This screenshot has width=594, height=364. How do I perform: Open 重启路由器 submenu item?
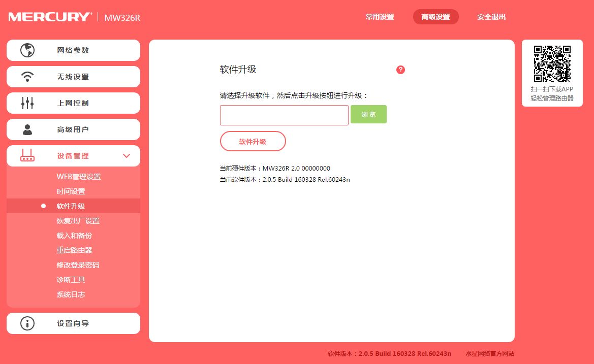point(74,250)
